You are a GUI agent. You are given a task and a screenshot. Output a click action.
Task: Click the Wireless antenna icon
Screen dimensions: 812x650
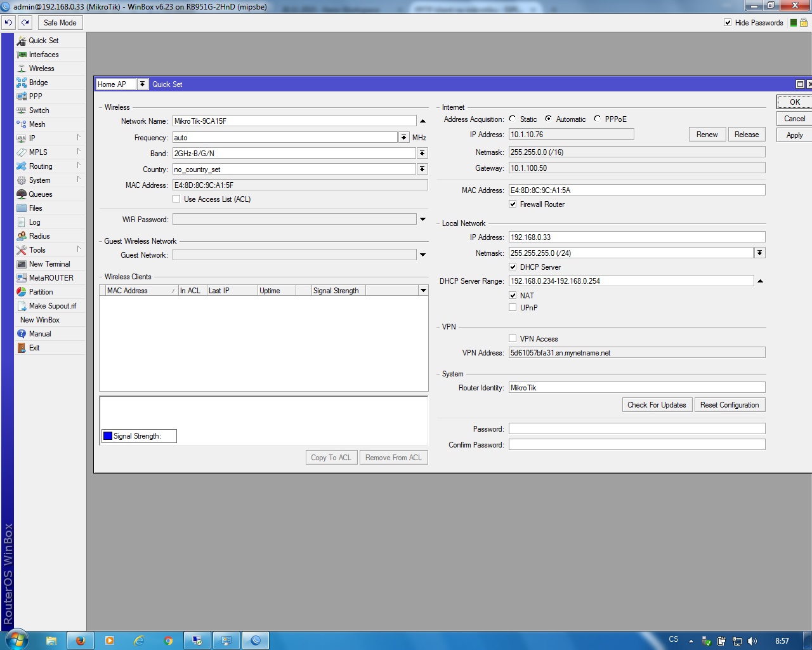pos(22,69)
